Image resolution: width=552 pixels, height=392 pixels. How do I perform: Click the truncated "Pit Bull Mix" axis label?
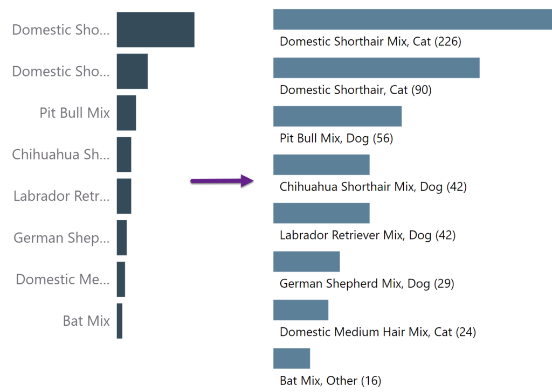pos(74,113)
